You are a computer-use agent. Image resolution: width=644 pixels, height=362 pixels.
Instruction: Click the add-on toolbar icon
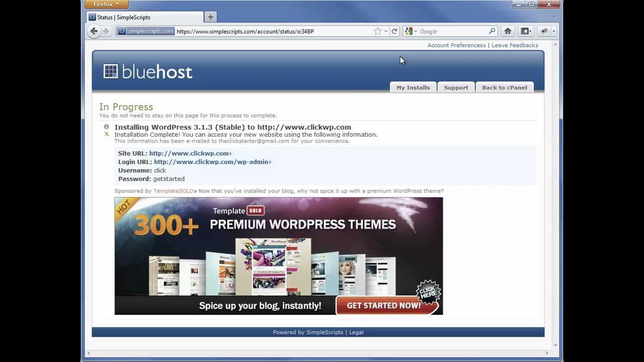(x=544, y=31)
